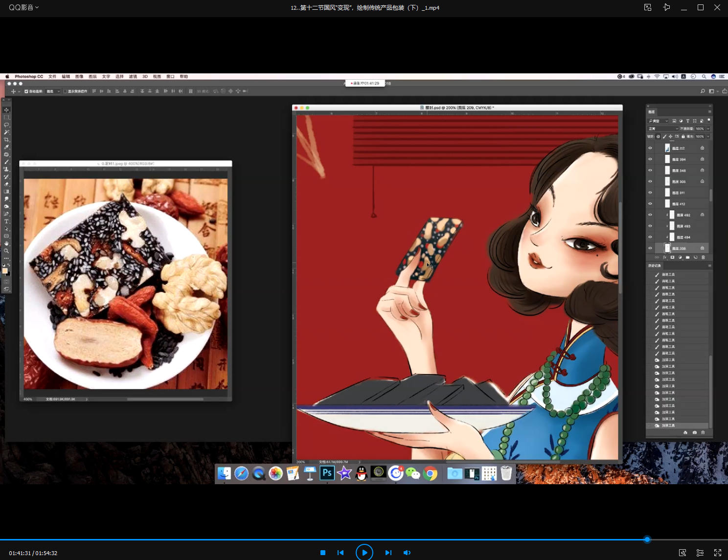Screen dimensions: 728x560
Task: Mute the player volume
Action: (407, 553)
